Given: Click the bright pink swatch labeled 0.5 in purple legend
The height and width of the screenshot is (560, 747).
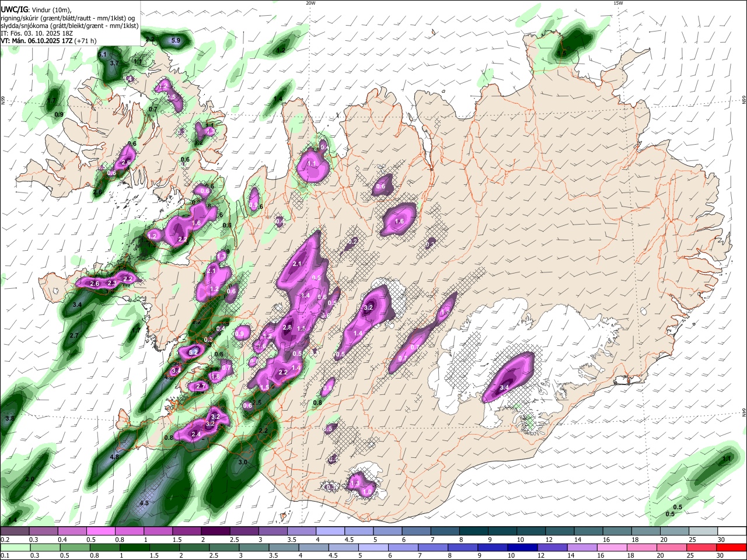Looking at the screenshot, I should (100, 531).
